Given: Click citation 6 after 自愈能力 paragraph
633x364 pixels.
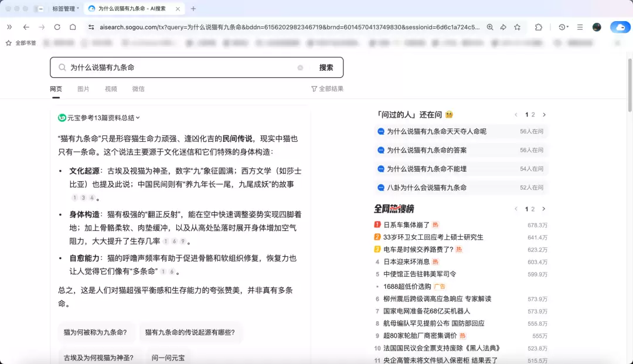Looking at the screenshot, I should coord(172,271).
